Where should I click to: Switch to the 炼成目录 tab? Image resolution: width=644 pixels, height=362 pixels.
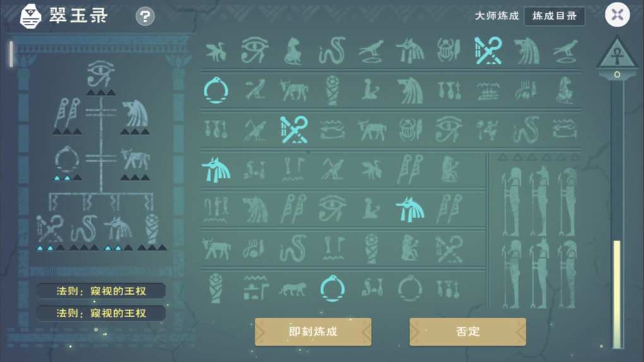554,16
